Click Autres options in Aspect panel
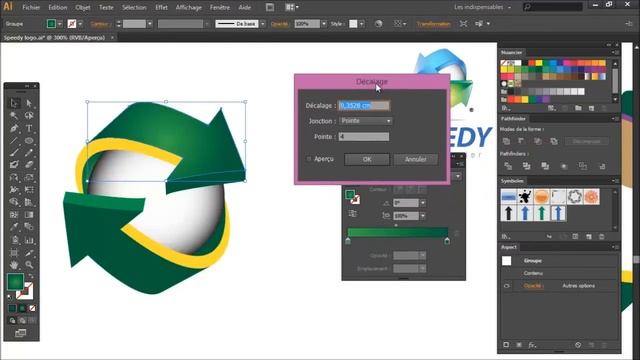Screen dimensions: 640x360 578,286
